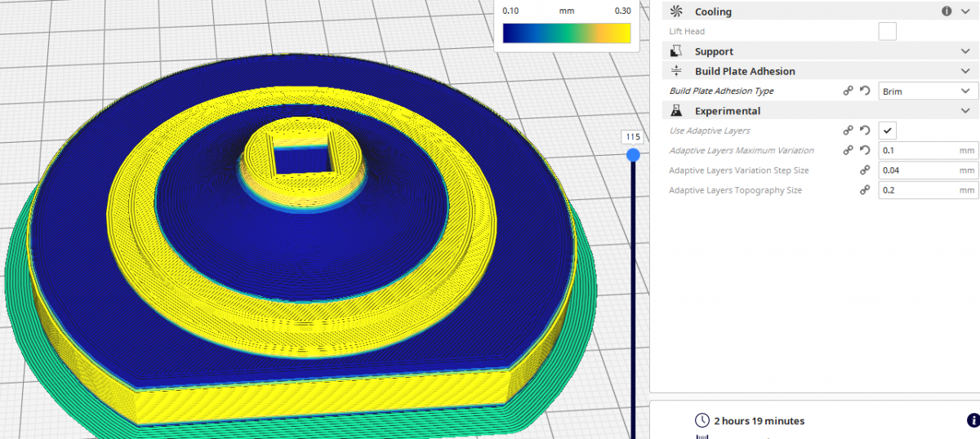Click the print time info icon
This screenshot has height=439, width=980.
973,420
